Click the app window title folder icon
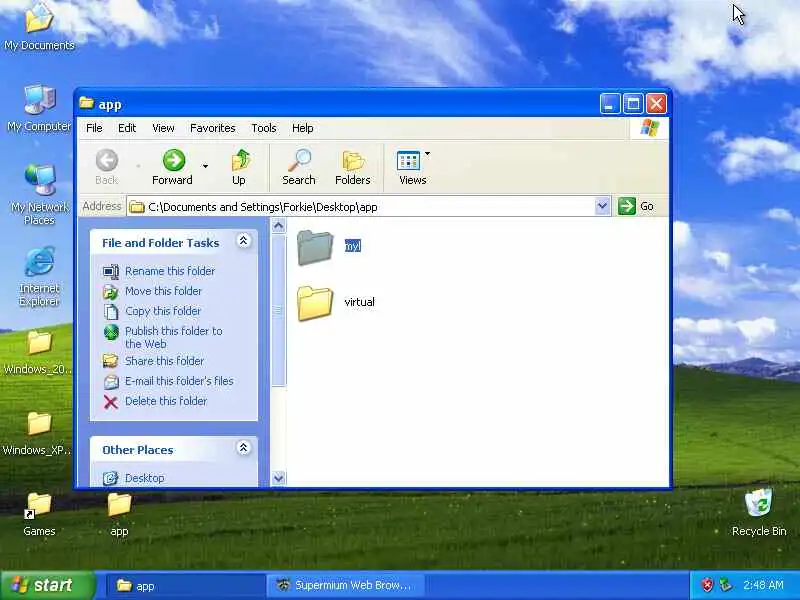The width and height of the screenshot is (800, 600). (87, 104)
